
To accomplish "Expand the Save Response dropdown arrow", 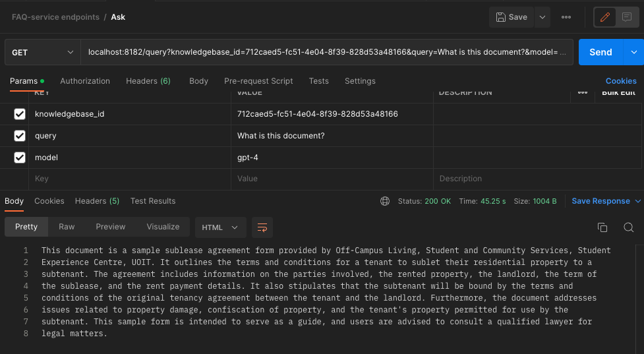I will [638, 201].
